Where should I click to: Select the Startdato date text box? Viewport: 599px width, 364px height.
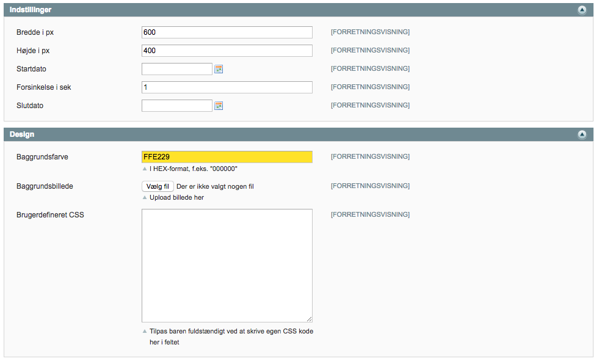176,69
